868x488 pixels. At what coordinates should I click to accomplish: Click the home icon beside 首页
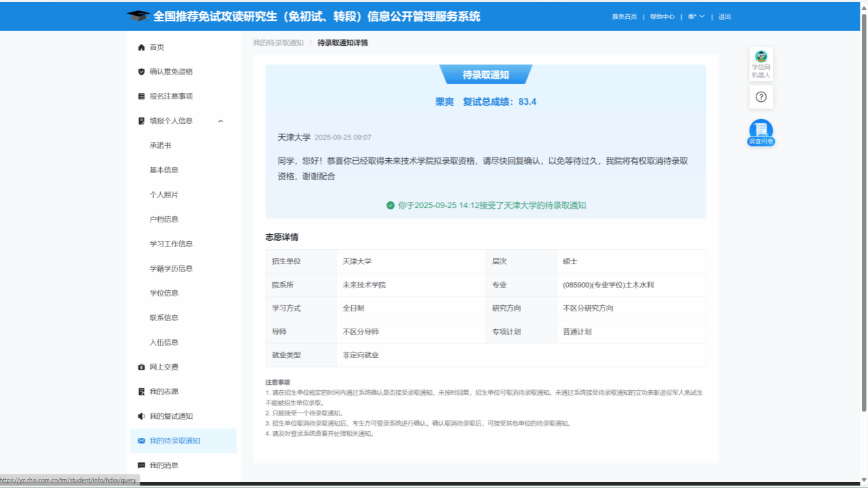point(142,47)
